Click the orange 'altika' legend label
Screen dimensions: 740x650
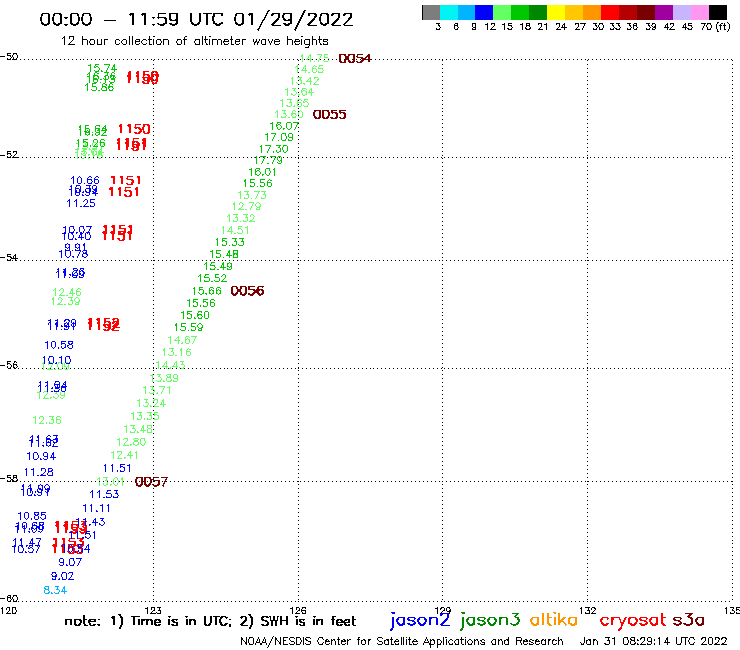tap(554, 619)
